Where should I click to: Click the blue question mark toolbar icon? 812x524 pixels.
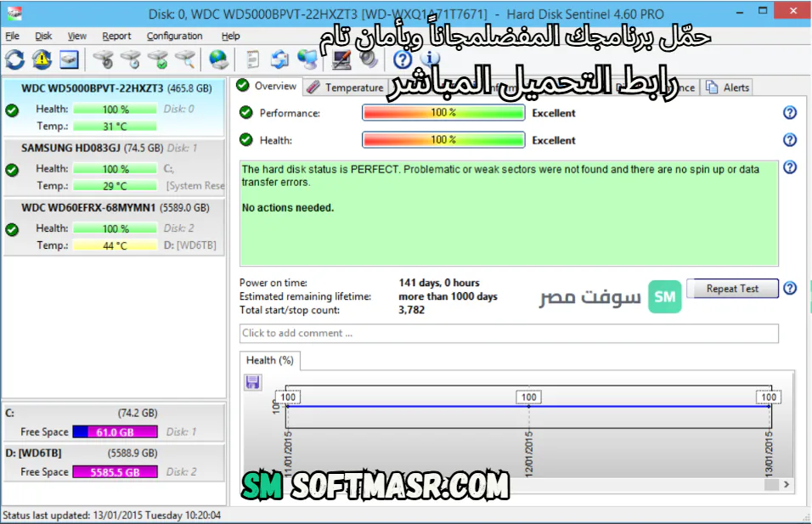(x=403, y=60)
